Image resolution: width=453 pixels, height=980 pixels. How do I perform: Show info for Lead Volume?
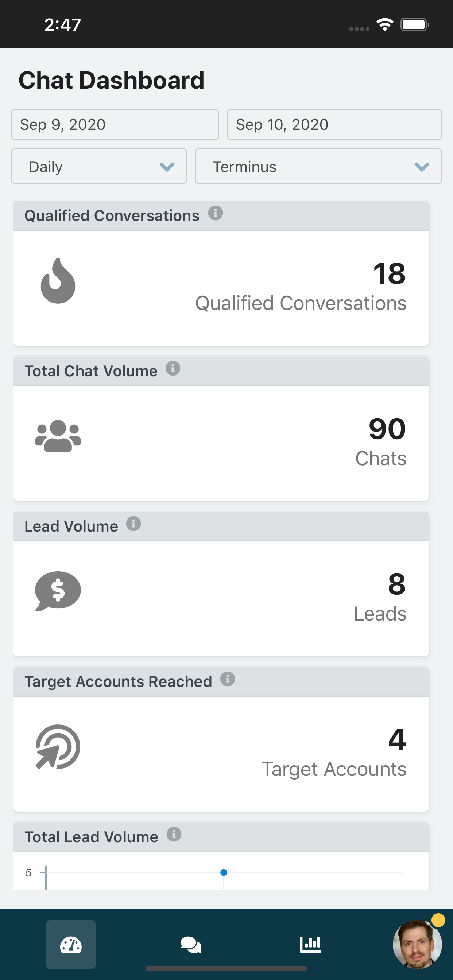pyautogui.click(x=133, y=524)
